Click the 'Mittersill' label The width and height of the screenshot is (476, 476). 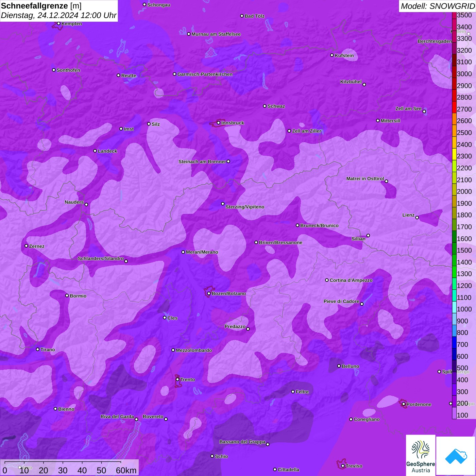390,121
